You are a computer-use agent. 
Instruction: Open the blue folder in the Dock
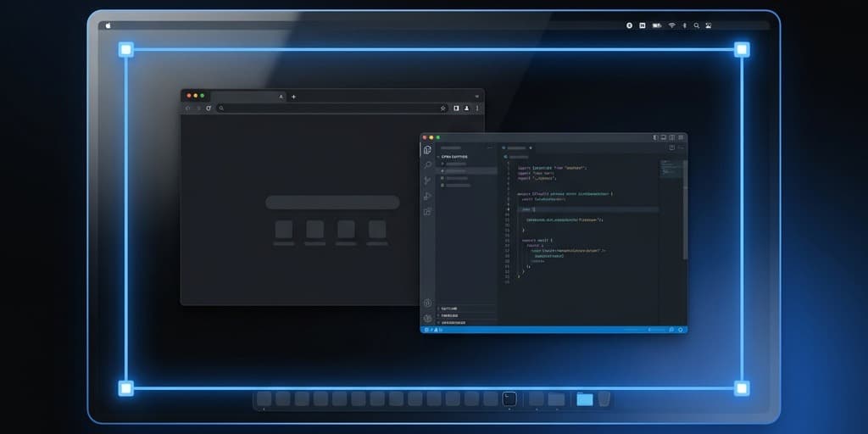point(585,399)
